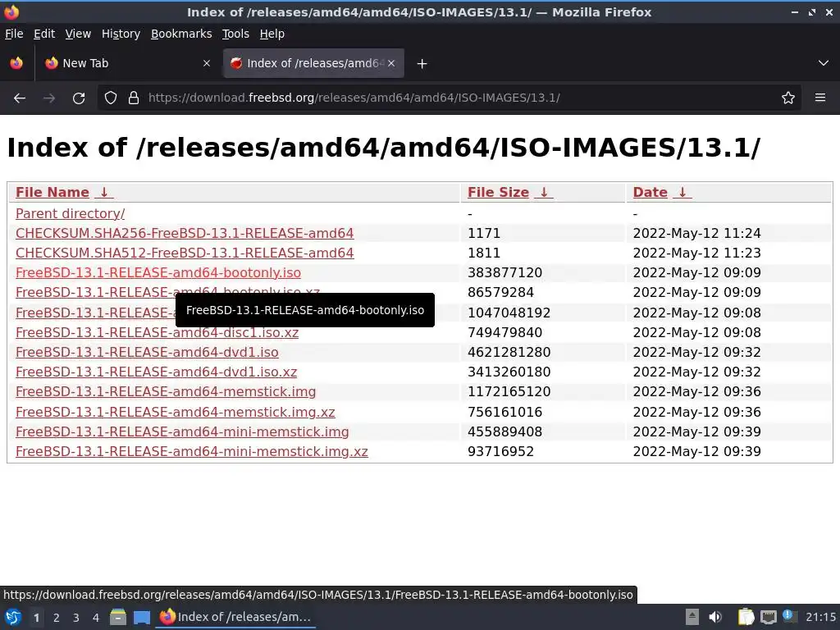Click the page heading Index of /releases
The image size is (840, 630).
tap(384, 148)
